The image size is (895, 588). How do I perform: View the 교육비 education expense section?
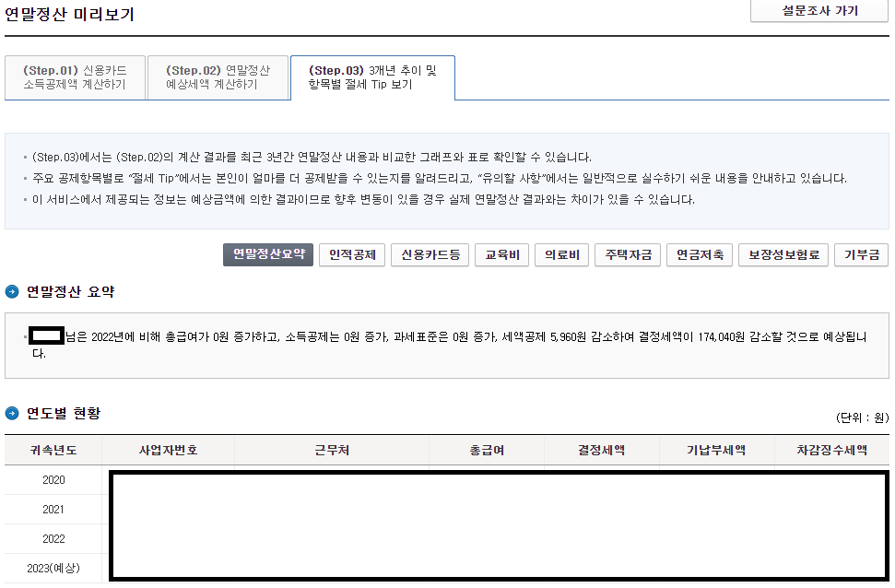[501, 254]
